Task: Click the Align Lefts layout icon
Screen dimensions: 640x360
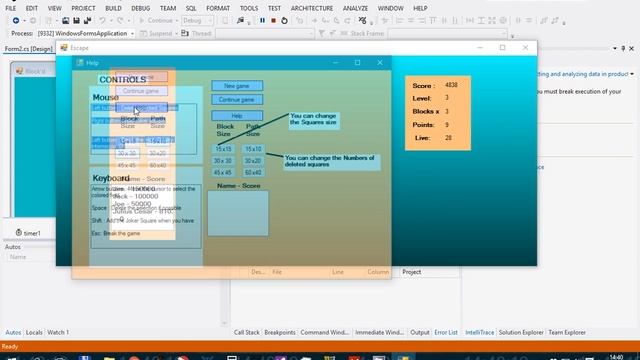Action: point(400,20)
